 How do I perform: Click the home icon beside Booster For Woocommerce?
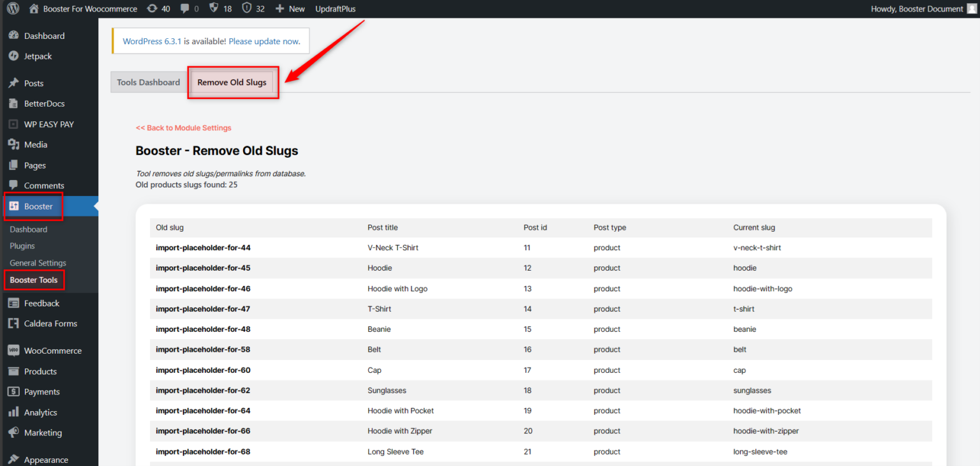point(34,9)
